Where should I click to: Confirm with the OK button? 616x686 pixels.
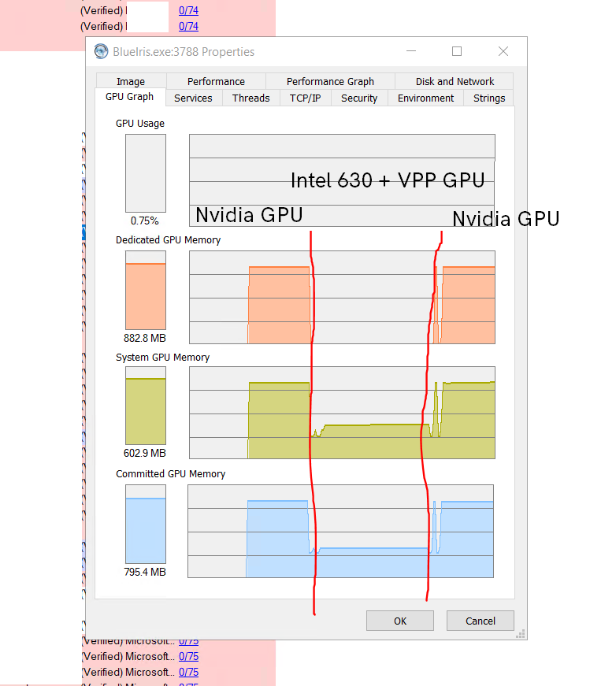400,621
